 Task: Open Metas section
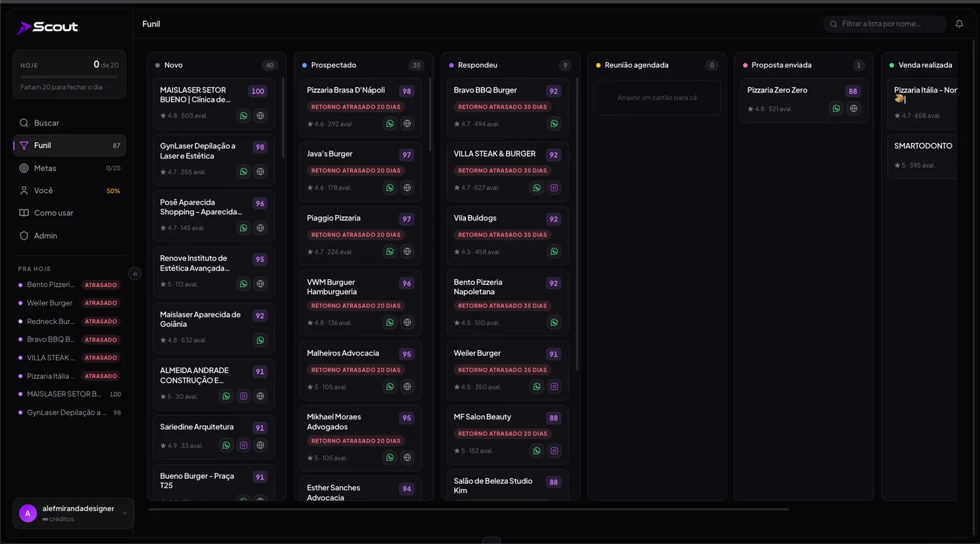[69, 168]
